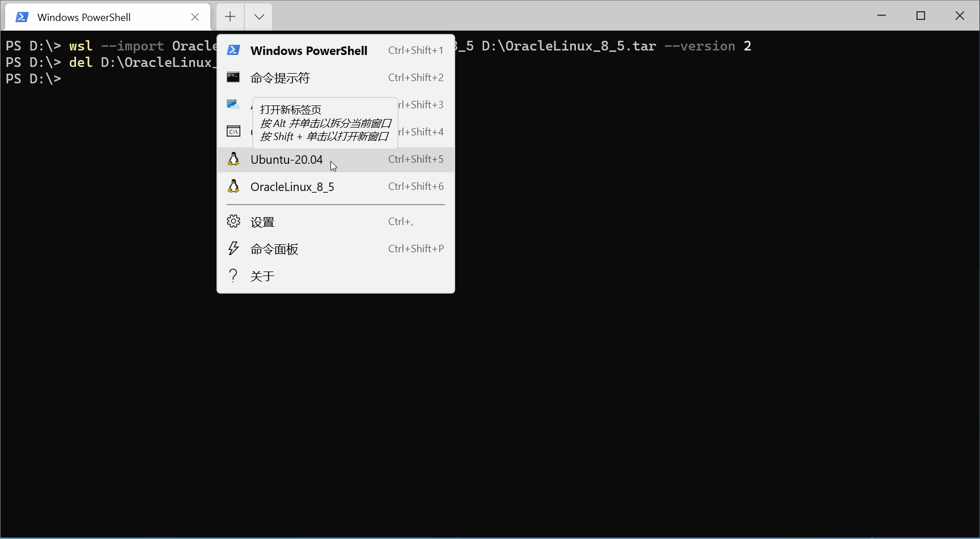Click the Azure Cloud Shell icon
This screenshot has height=539, width=980.
pos(234,104)
